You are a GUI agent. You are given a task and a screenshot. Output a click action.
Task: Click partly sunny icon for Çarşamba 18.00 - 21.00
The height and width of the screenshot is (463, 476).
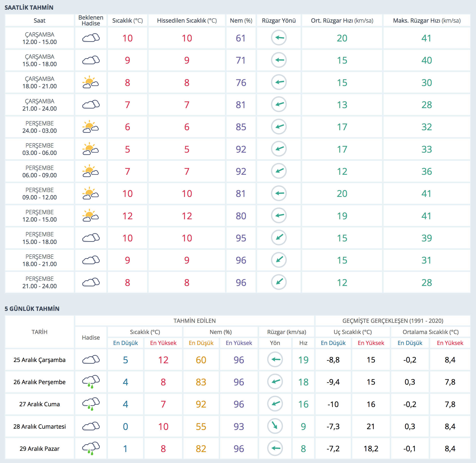tap(91, 82)
